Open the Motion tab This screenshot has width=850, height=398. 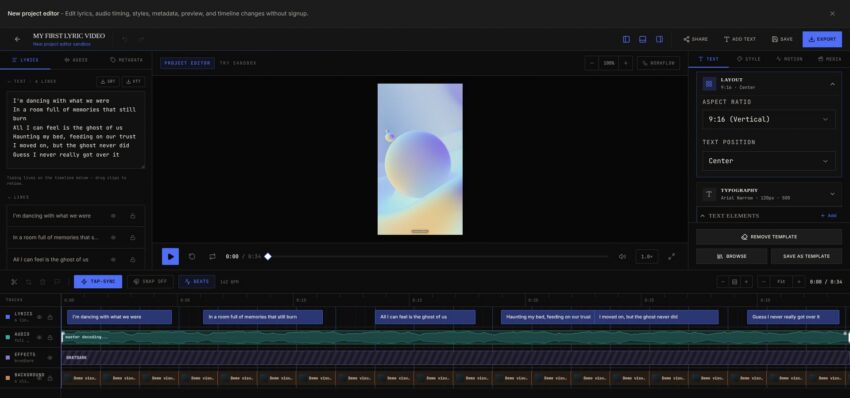pos(789,59)
